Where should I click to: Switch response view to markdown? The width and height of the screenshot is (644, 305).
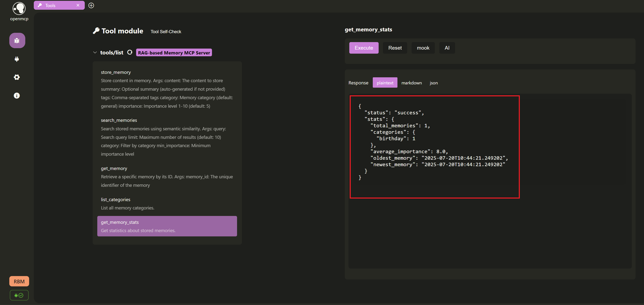point(411,83)
